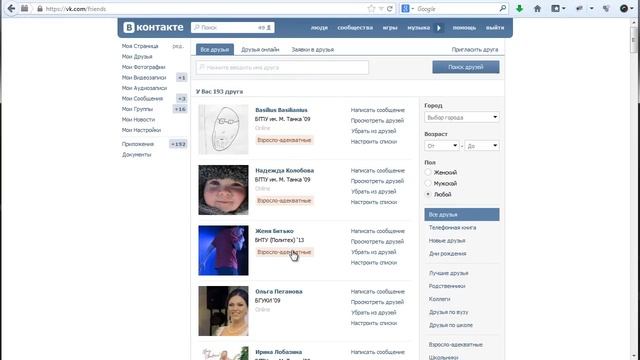Click the magnifier icon in VK search field
The image size is (640, 360).
[x=197, y=27]
